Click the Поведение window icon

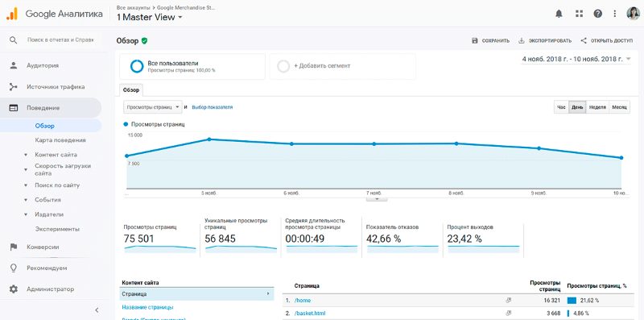[14, 108]
